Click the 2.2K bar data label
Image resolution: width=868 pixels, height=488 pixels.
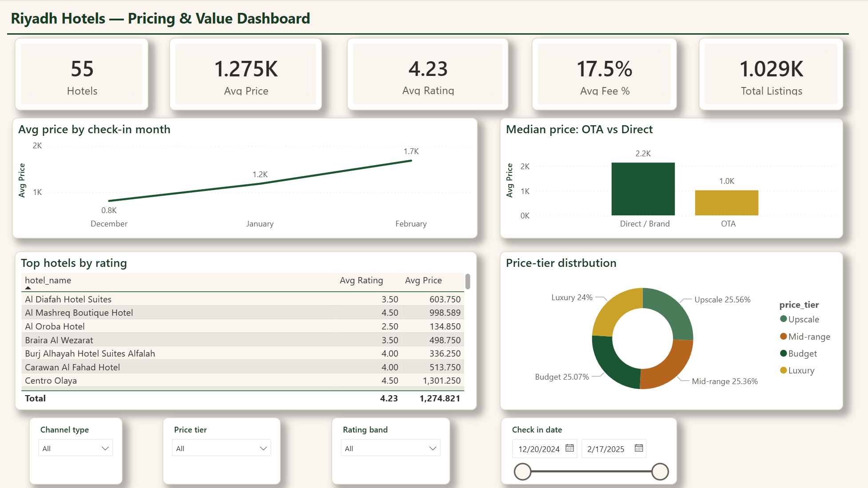click(x=643, y=154)
